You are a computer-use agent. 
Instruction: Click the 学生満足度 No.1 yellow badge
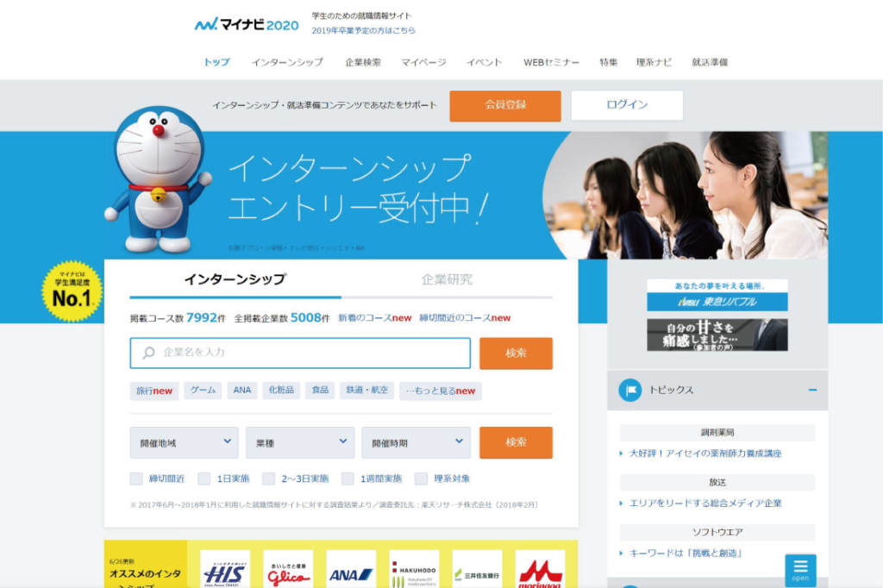click(72, 291)
